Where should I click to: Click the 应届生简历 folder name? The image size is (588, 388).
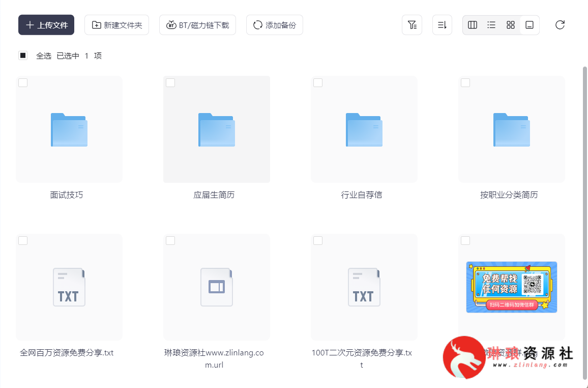pyautogui.click(x=214, y=195)
